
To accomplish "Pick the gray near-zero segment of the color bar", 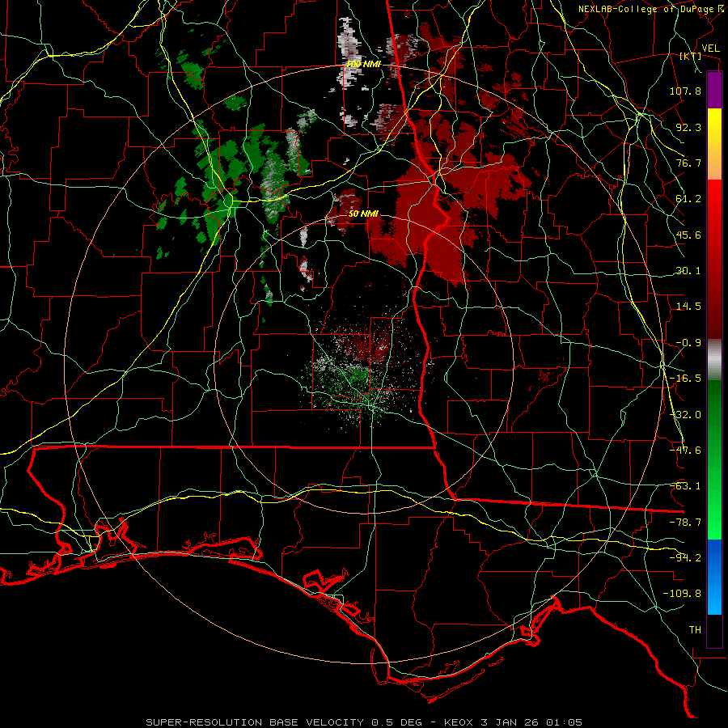I will pos(714,360).
